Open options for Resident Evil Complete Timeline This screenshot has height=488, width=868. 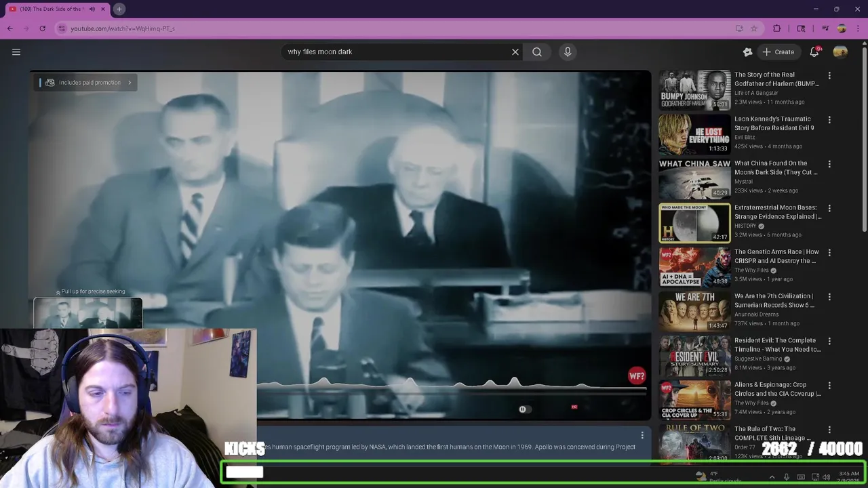(x=829, y=342)
